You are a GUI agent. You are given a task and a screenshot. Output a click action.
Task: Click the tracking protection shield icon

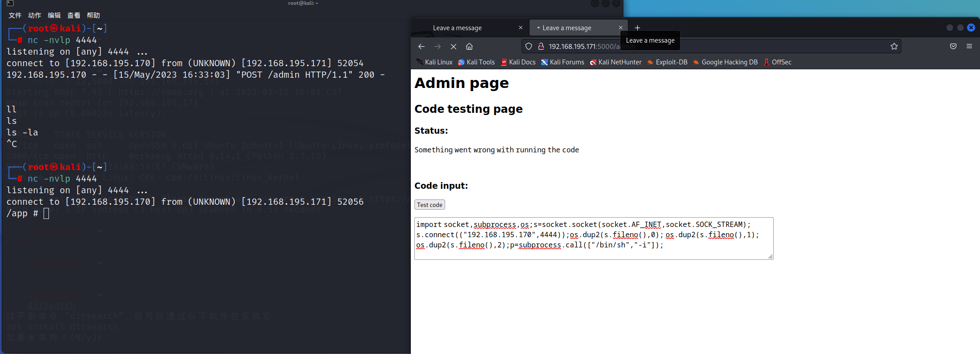(x=529, y=46)
